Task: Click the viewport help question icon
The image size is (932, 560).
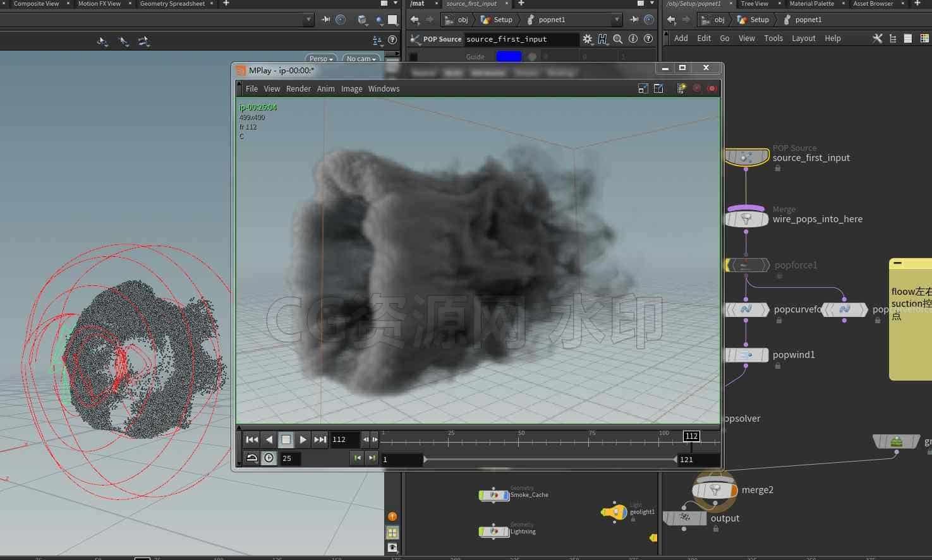Action: (x=392, y=40)
